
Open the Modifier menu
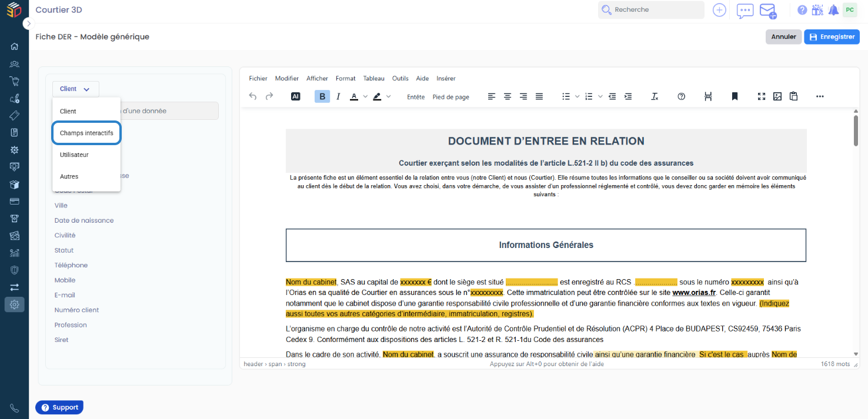287,78
